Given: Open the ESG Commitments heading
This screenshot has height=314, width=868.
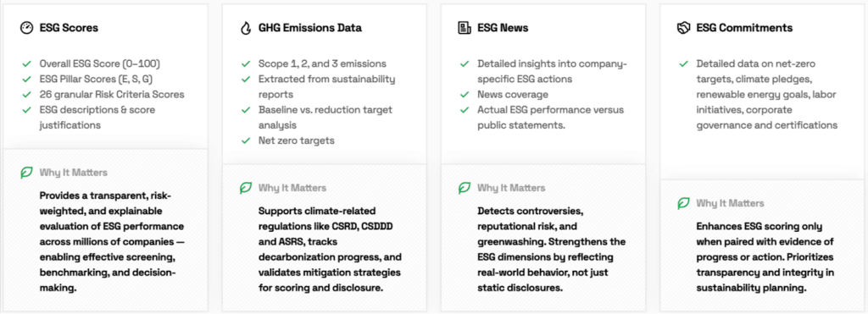Looking at the screenshot, I should pyautogui.click(x=744, y=28).
